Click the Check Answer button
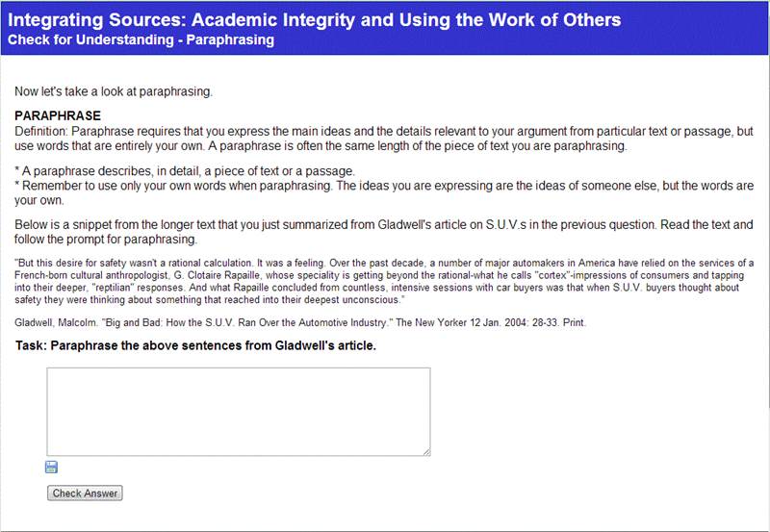The width and height of the screenshot is (770, 532). click(x=85, y=494)
